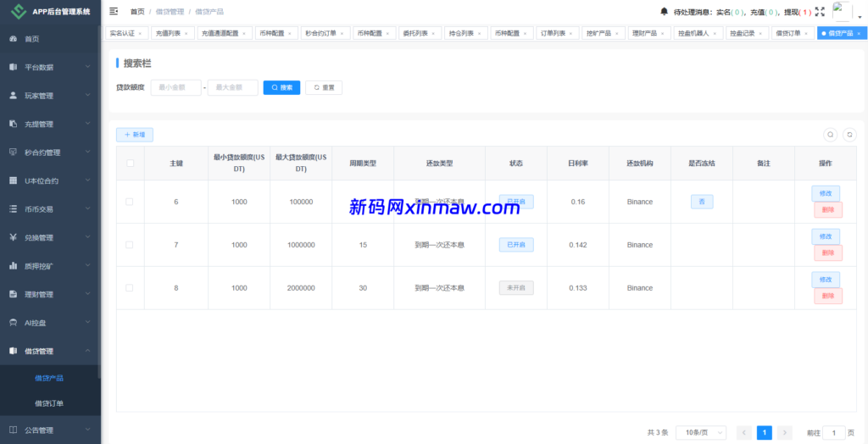Expand 平台数据 using its chevron
Image resolution: width=868 pixels, height=444 pixels.
(x=87, y=67)
